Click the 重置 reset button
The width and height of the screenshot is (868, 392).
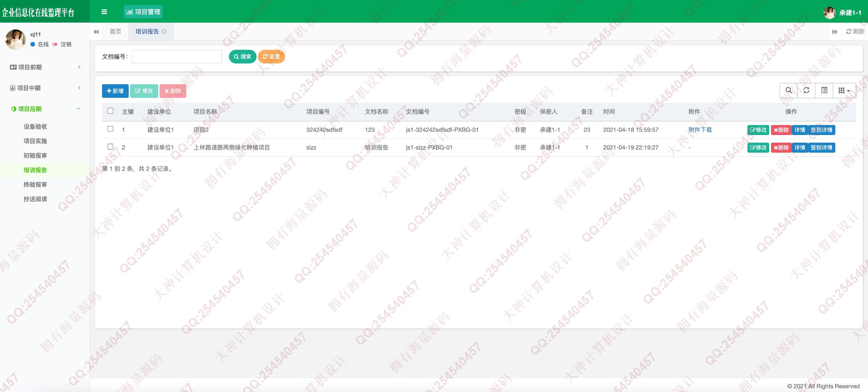point(271,57)
